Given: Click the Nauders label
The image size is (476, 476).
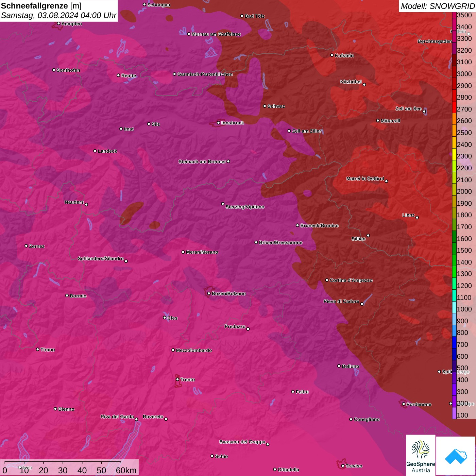Looking at the screenshot, I should [x=74, y=202].
